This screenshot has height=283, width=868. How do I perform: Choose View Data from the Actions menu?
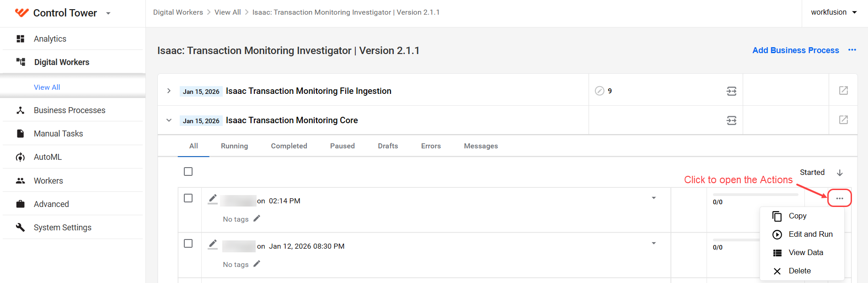tap(802, 253)
